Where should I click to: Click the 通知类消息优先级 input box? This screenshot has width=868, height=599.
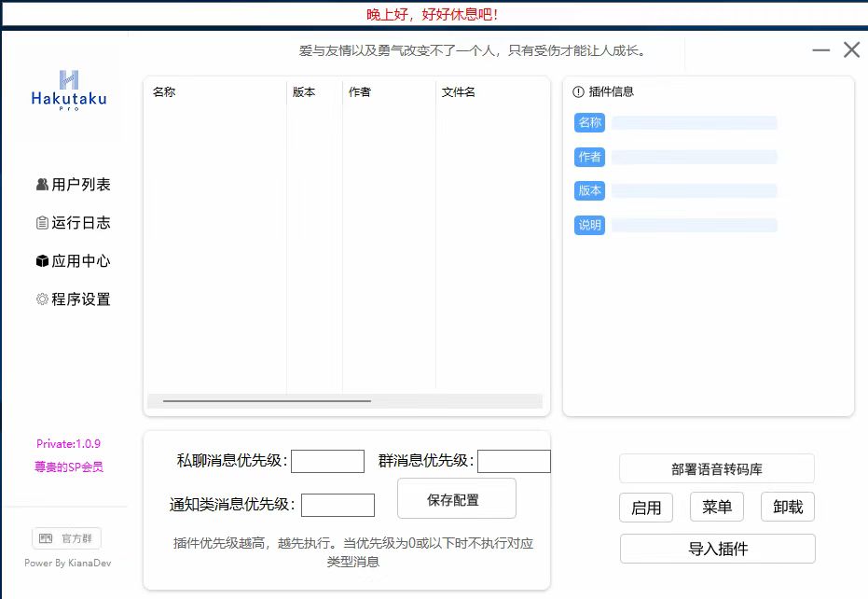[x=338, y=505]
